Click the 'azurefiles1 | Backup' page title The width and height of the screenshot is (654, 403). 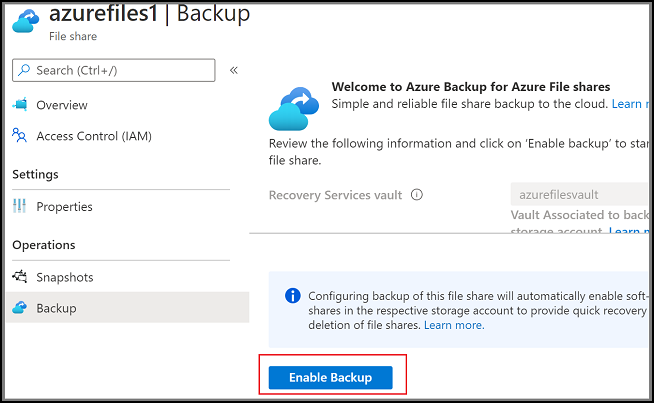[149, 13]
